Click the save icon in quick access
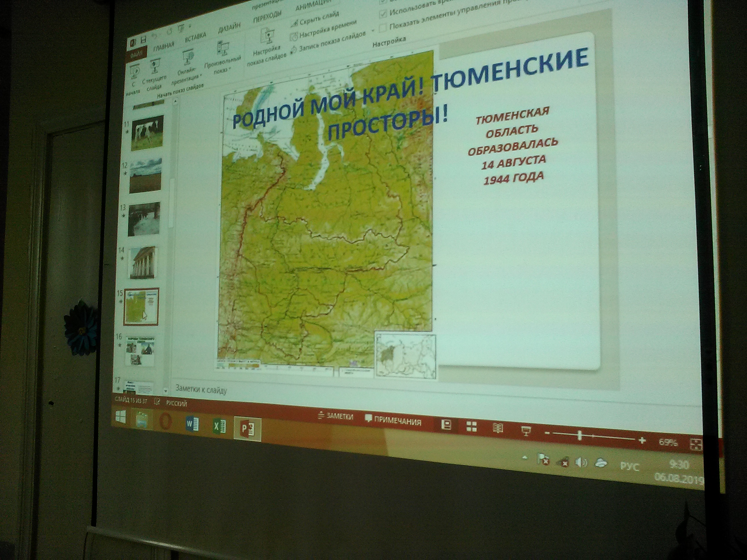Viewport: 747px width, 560px height. [x=144, y=39]
